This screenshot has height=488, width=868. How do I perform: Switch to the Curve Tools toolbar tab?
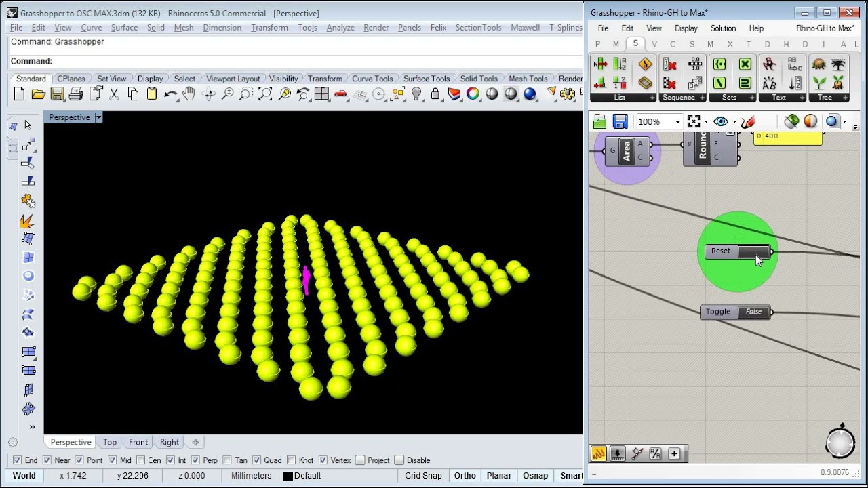click(x=372, y=79)
